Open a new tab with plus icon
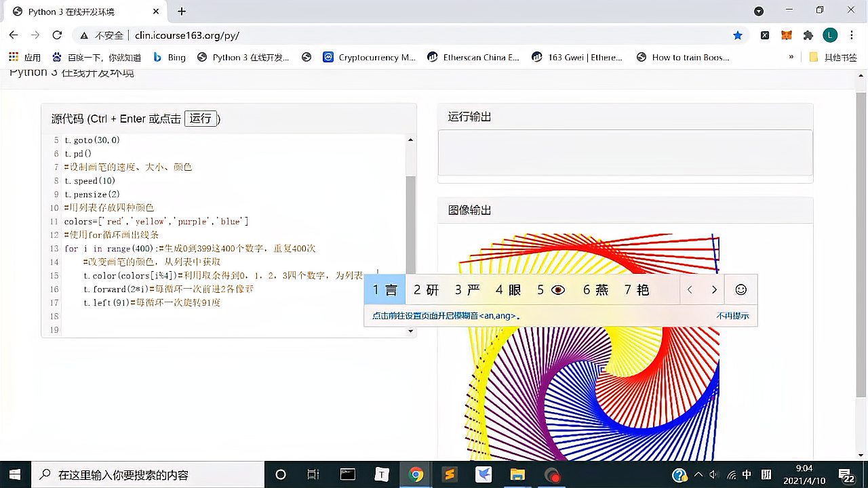The height and width of the screenshot is (488, 868). [x=182, y=12]
